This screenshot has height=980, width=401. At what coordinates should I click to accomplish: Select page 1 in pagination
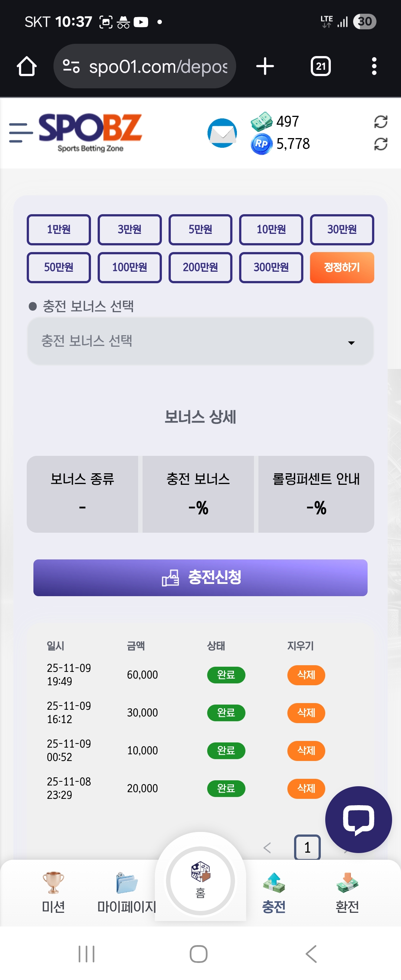pos(307,847)
